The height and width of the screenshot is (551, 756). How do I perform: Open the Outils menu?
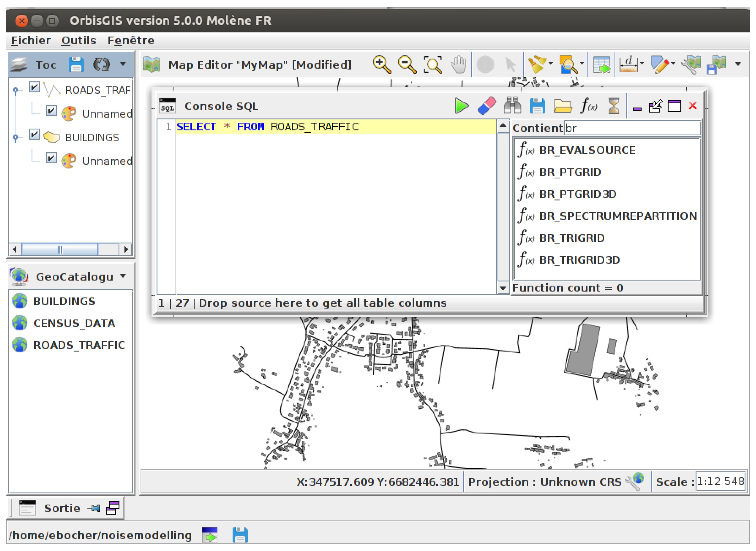click(x=79, y=40)
